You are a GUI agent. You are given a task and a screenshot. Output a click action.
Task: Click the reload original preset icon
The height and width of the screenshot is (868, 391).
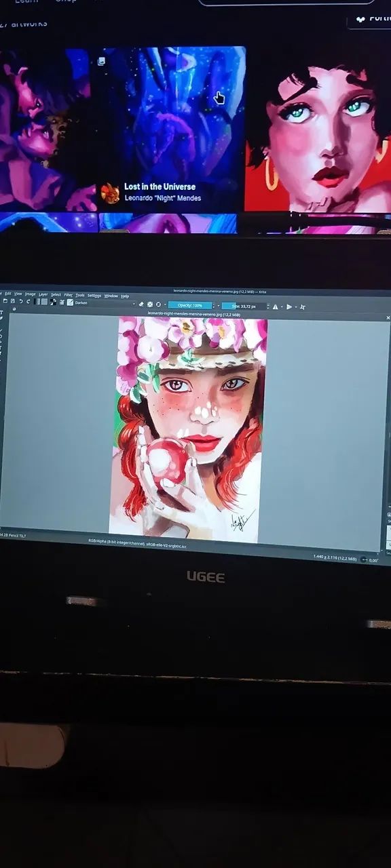pyautogui.click(x=158, y=304)
